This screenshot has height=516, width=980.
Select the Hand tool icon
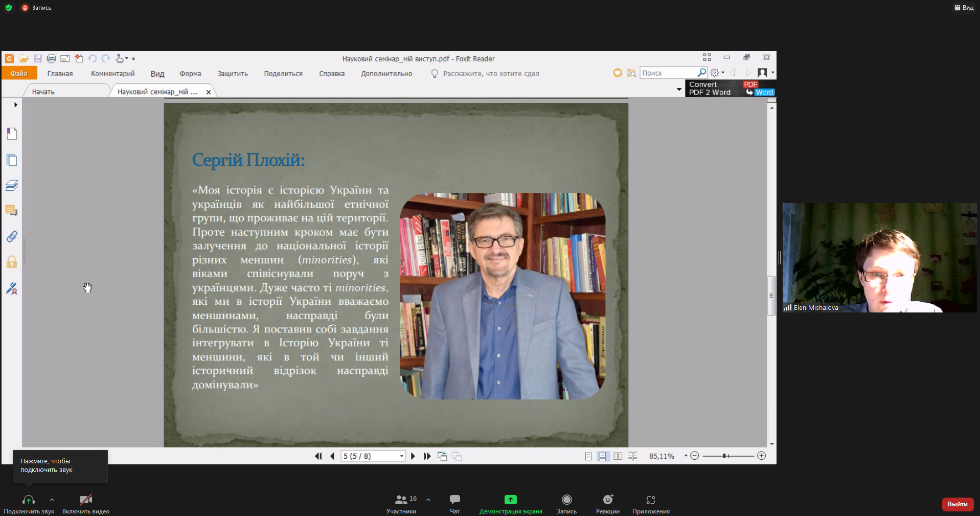pyautogui.click(x=119, y=58)
